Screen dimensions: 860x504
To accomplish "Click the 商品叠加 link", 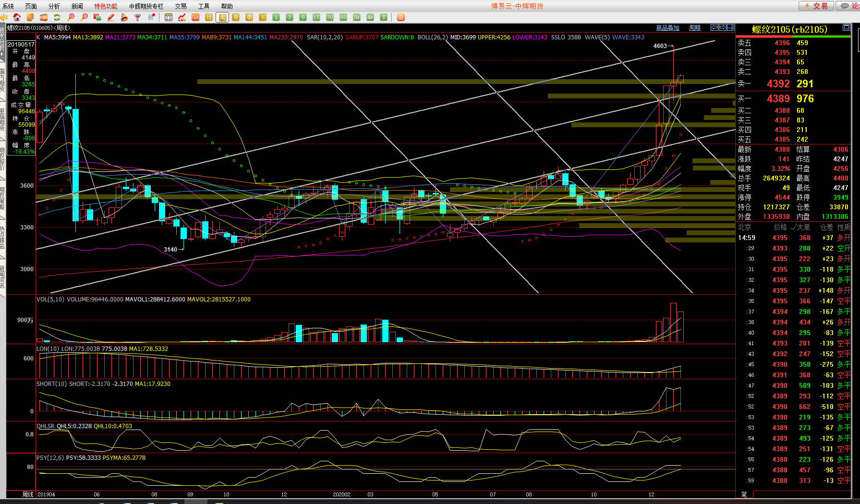I will tap(668, 28).
